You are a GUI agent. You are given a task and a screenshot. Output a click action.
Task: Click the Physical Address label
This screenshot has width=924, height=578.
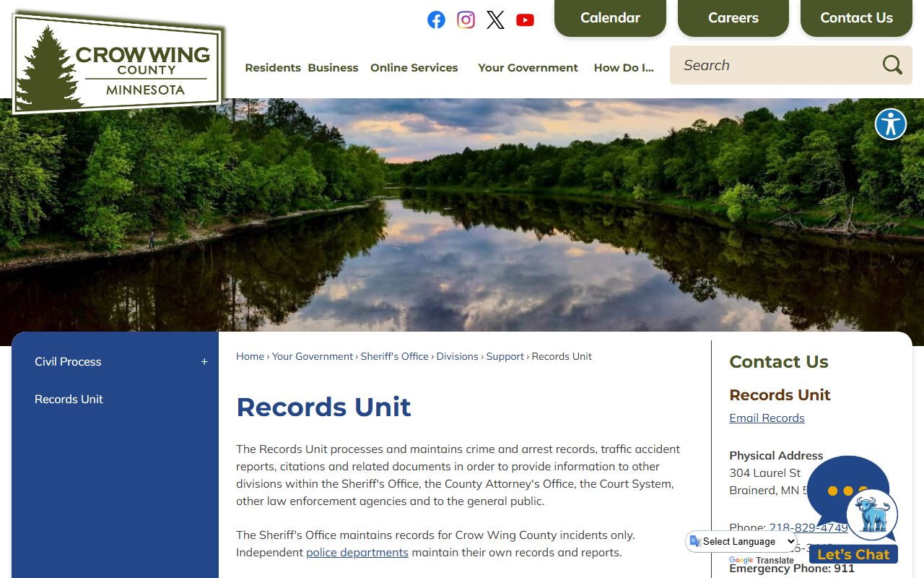776,455
